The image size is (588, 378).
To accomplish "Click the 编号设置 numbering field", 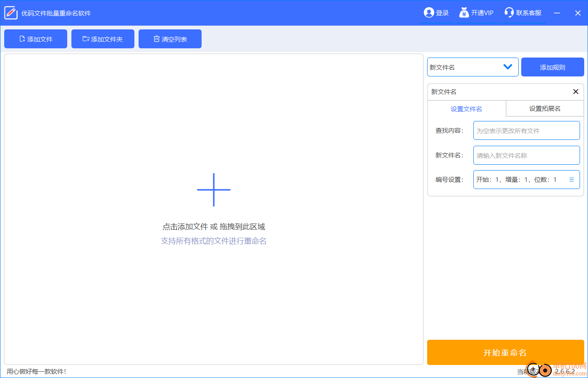I will [527, 180].
